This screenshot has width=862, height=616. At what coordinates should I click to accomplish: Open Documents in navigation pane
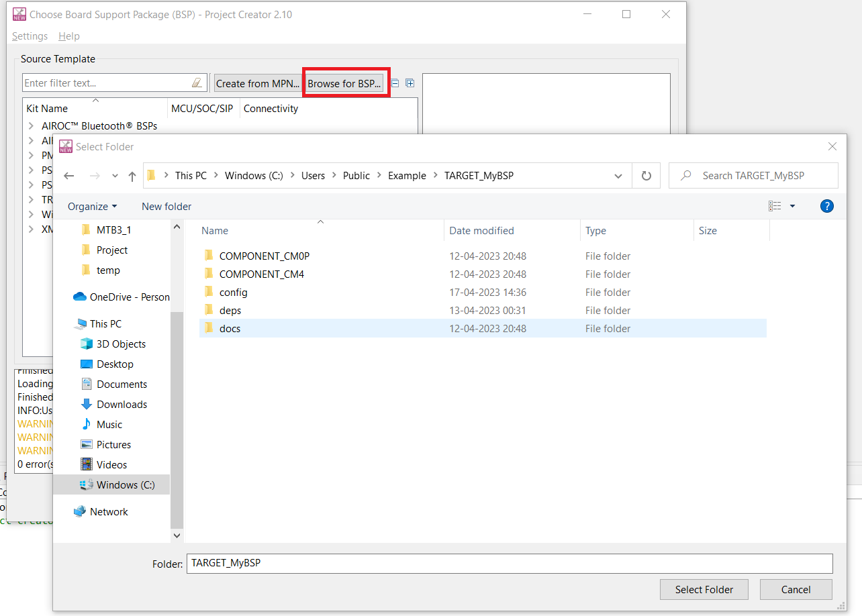coord(122,384)
